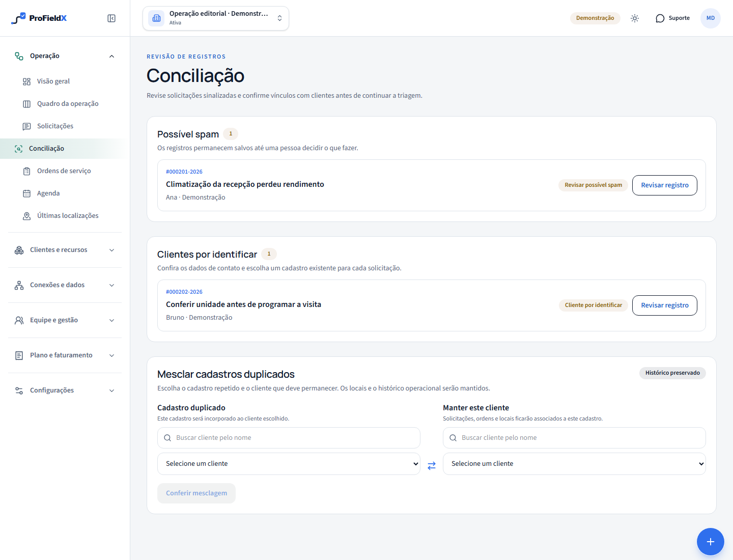Focus the Manter este cliente search field
Viewport: 733px width, 560px height.
(574, 438)
